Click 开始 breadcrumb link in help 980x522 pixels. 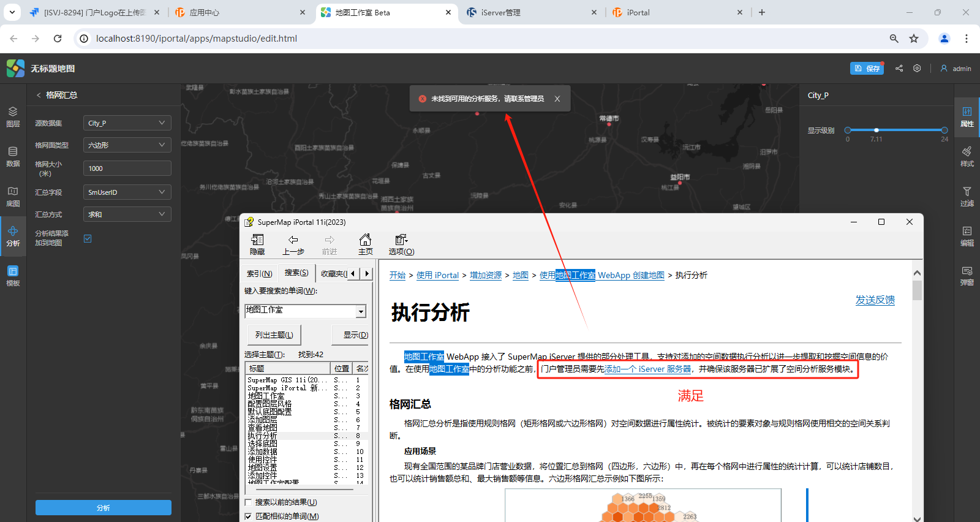point(398,276)
